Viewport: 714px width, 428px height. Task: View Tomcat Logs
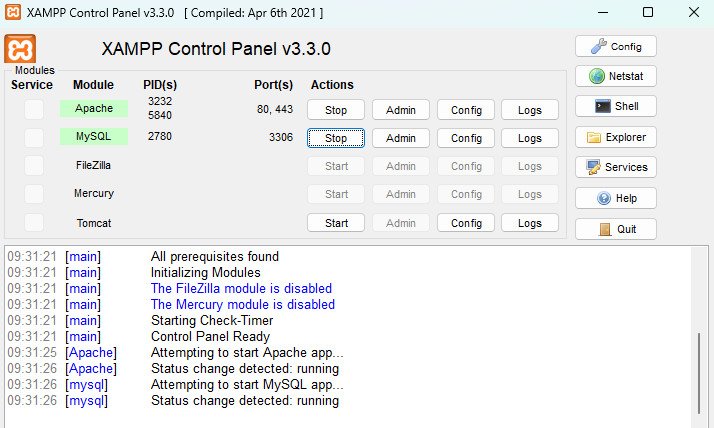click(530, 223)
